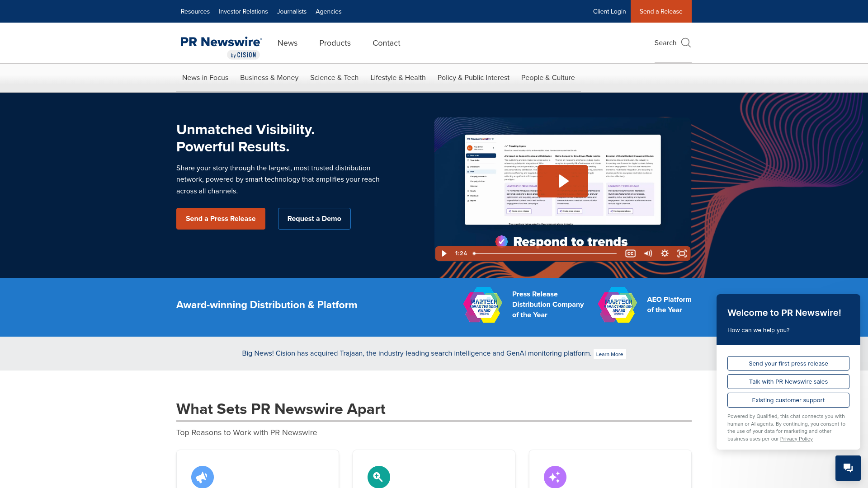Screen dimensions: 868x488
Task: Click 'Welcome to PR Newswire!' chat header
Action: [x=784, y=313]
